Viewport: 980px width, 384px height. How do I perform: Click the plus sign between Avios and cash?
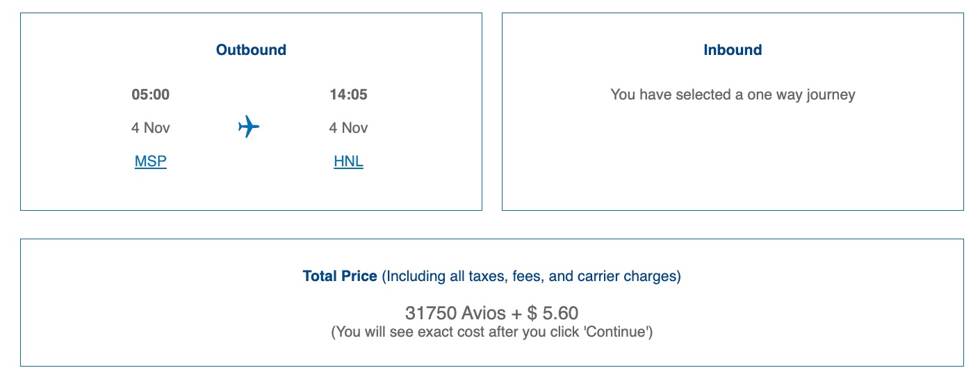click(516, 313)
